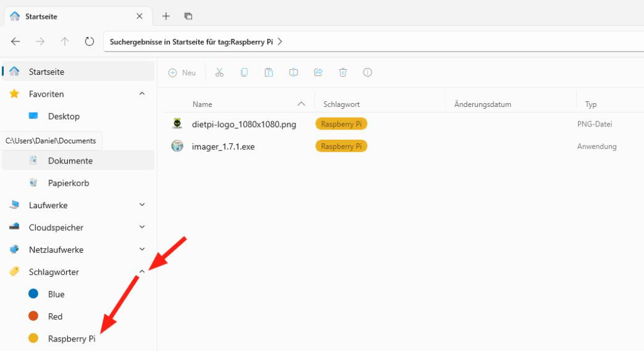This screenshot has height=351, width=644.
Task: Click Raspberry Pi tag on dietpi-logo row
Action: click(x=341, y=124)
